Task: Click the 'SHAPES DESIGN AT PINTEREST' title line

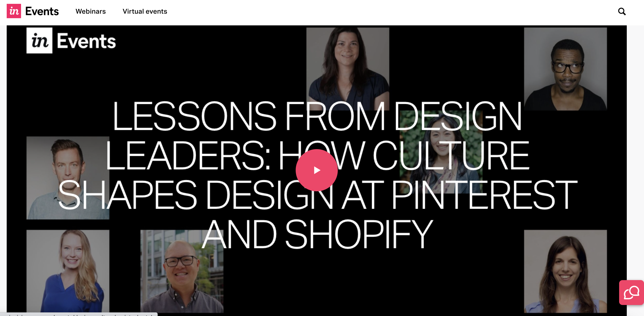Action: click(x=317, y=195)
